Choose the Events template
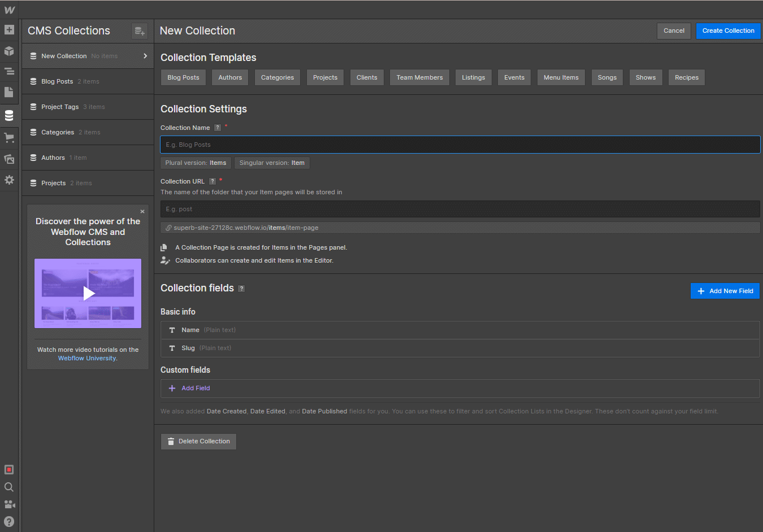Image resolution: width=763 pixels, height=532 pixels. click(x=514, y=77)
